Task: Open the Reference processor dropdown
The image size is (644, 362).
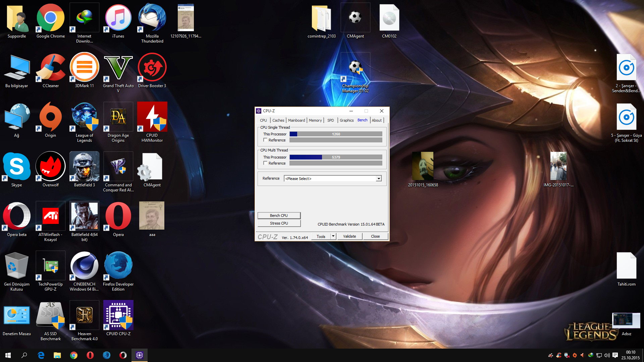Action: [x=333, y=179]
